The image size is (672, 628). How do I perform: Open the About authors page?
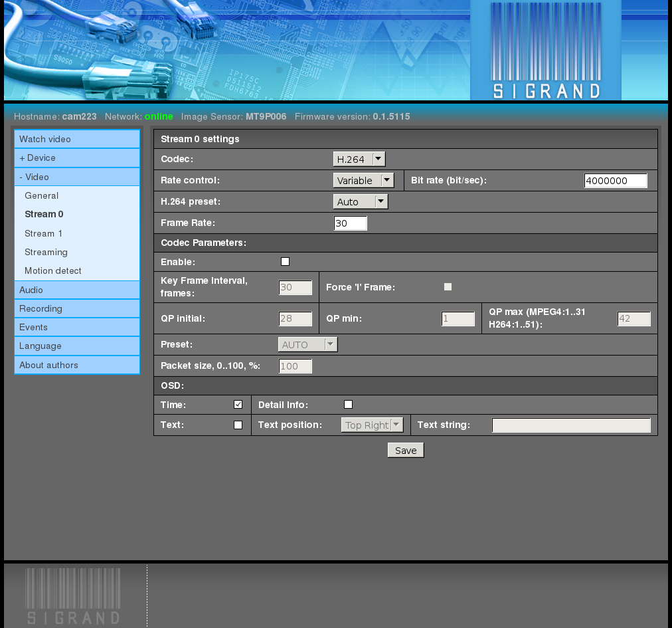click(x=77, y=365)
